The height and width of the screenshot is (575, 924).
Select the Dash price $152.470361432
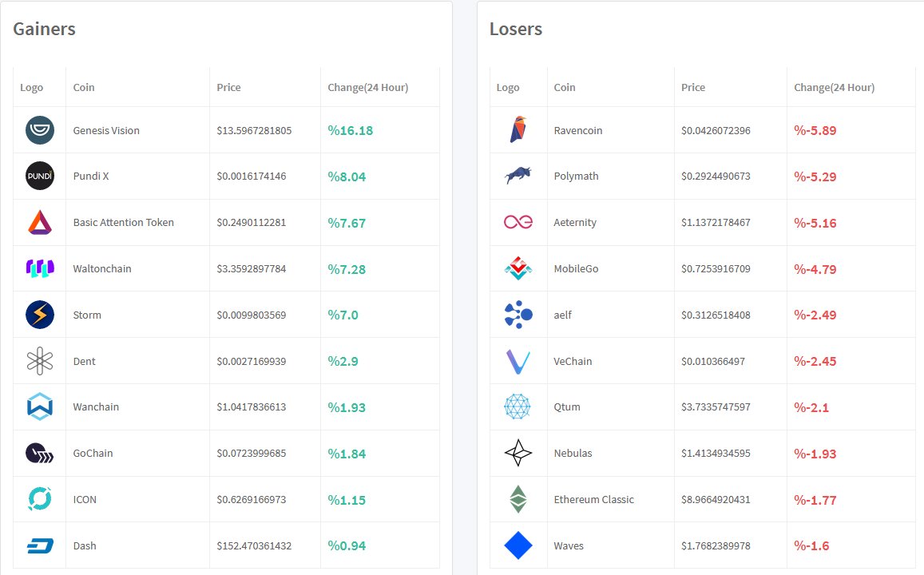[x=254, y=546]
